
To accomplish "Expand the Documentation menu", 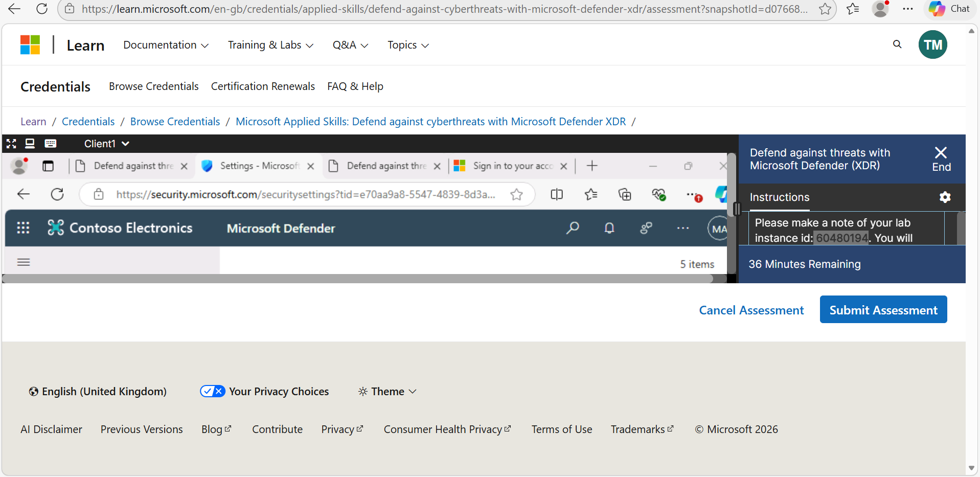I will (166, 45).
